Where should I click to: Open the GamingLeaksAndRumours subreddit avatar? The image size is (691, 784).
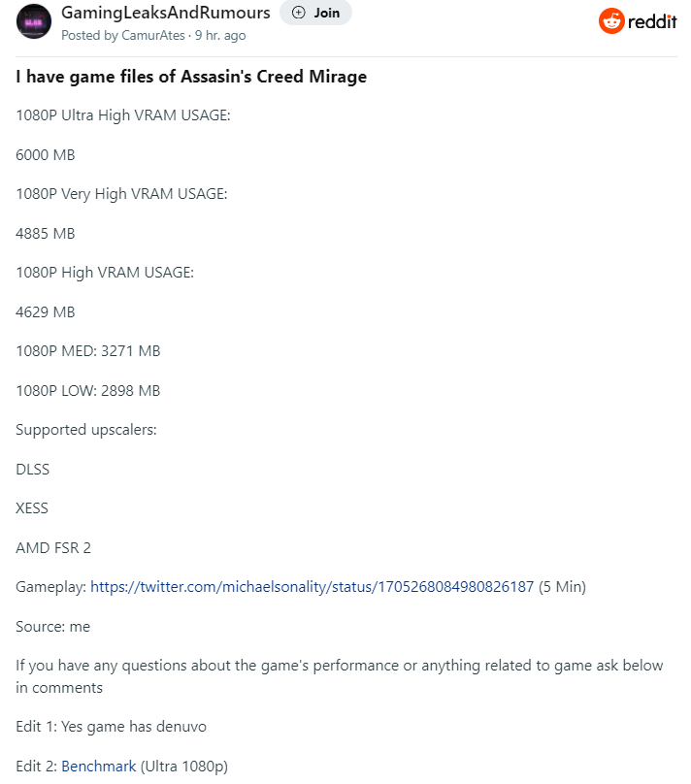tap(34, 21)
